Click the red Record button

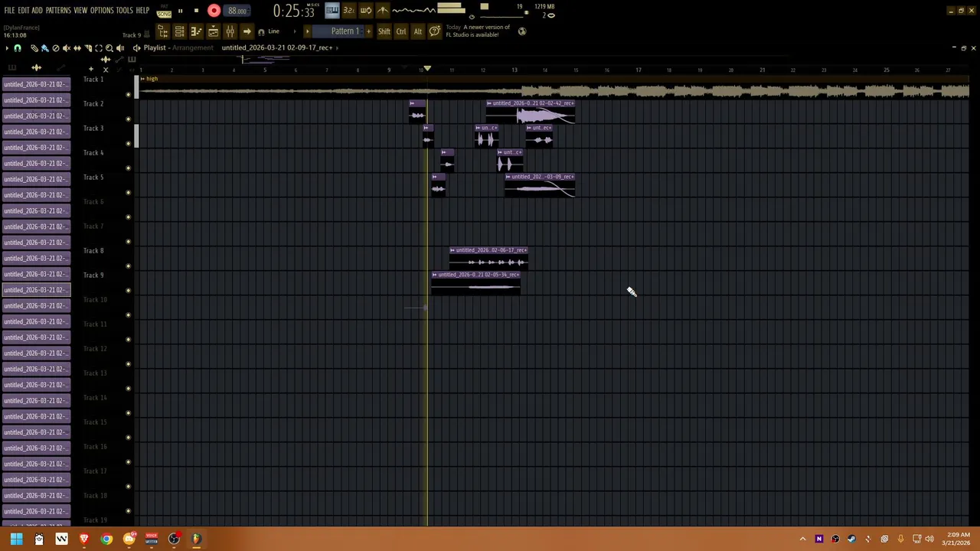[x=214, y=11]
